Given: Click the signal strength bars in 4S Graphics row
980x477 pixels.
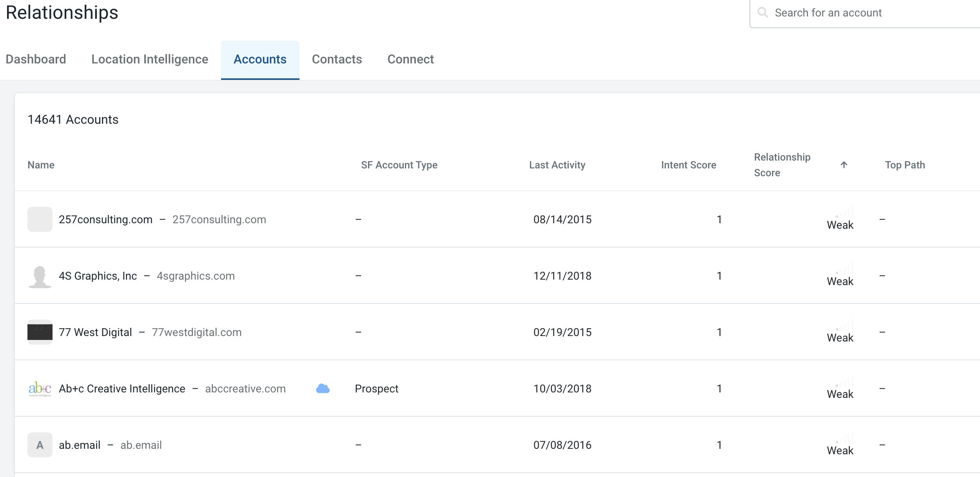Looking at the screenshot, I should [x=845, y=269].
